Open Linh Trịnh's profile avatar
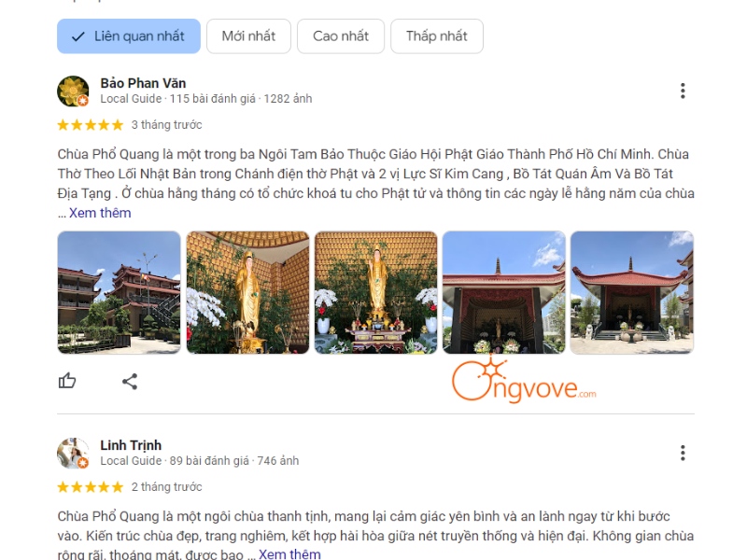This screenshot has height=560, width=747. [x=73, y=453]
